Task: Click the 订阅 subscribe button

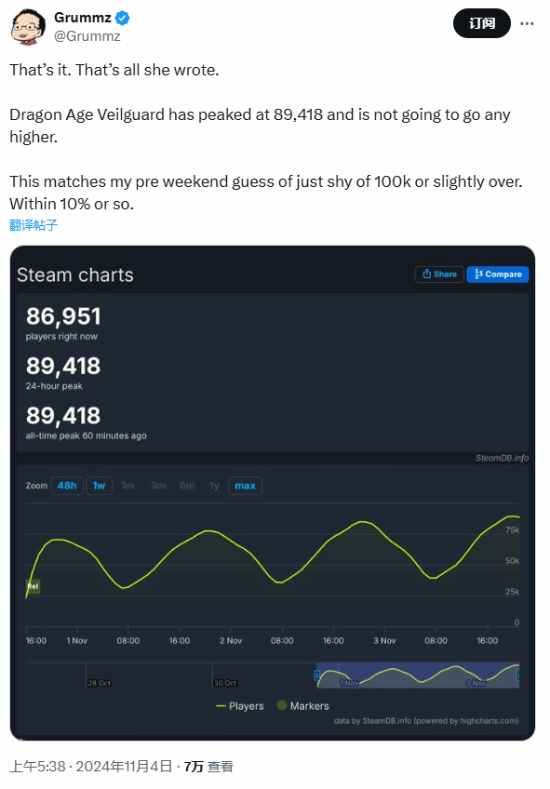Action: point(482,23)
